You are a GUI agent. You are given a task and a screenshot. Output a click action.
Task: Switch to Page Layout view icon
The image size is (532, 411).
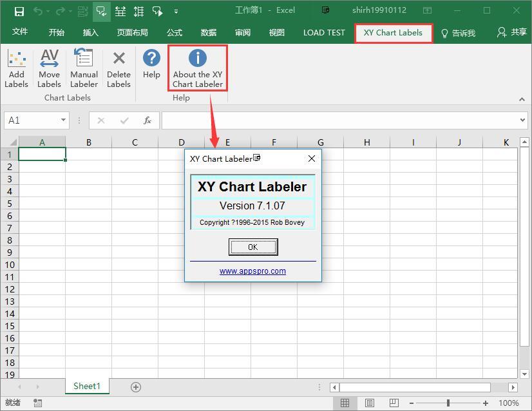[369, 403]
